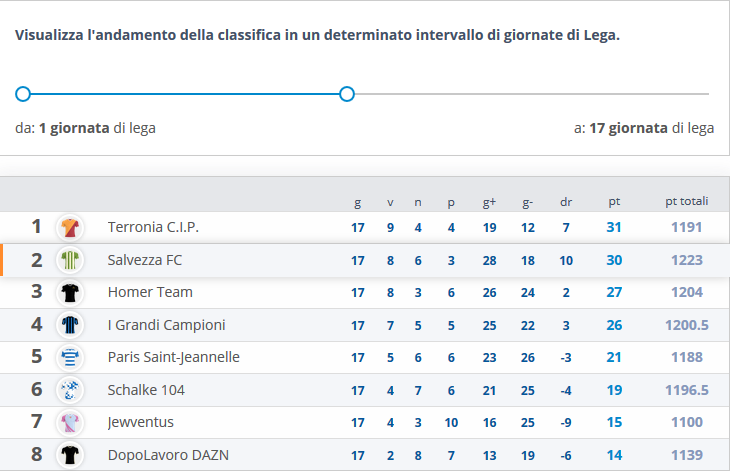Viewport: 730px width, 471px height.
Task: Select the 'pt' points column header
Action: point(614,202)
